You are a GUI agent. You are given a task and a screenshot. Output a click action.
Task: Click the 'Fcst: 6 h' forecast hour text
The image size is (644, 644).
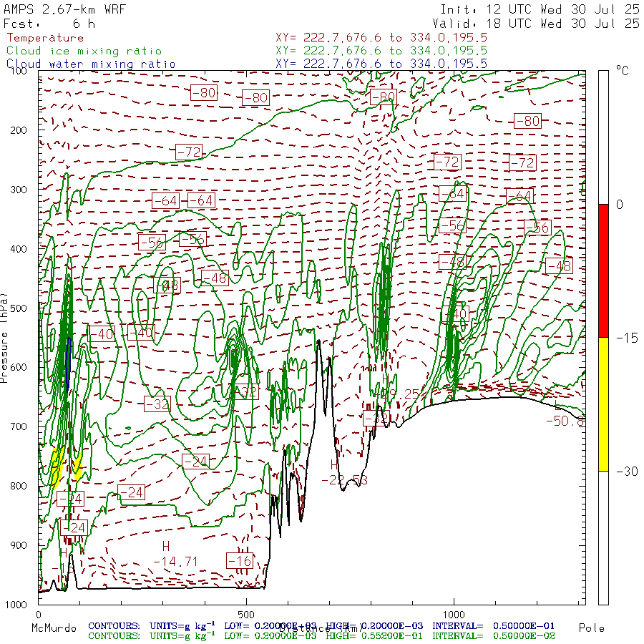pos(49,24)
